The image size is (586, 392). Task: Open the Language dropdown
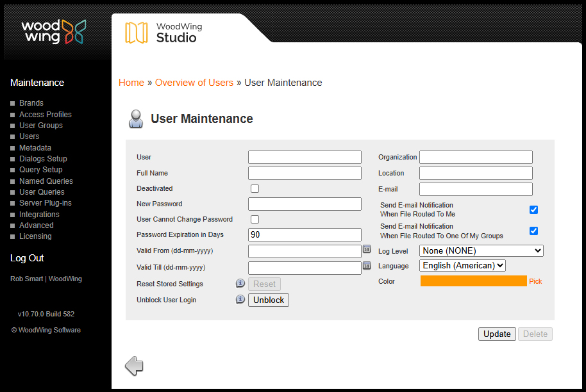click(462, 265)
